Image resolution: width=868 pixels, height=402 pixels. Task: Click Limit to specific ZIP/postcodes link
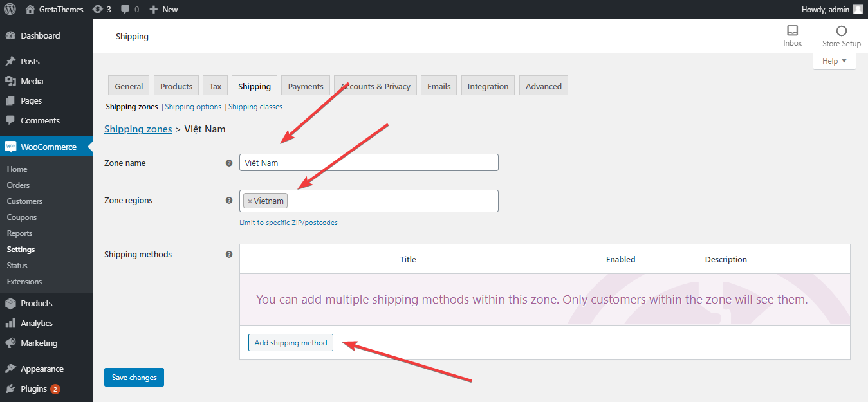[x=288, y=223]
